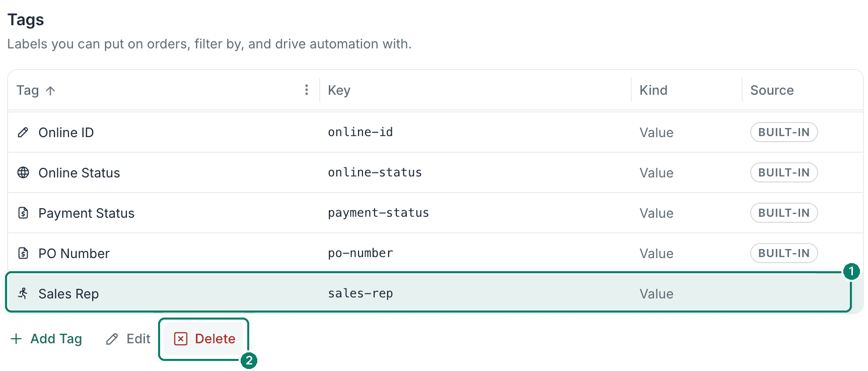Select the Payment Status tag name

pos(87,213)
